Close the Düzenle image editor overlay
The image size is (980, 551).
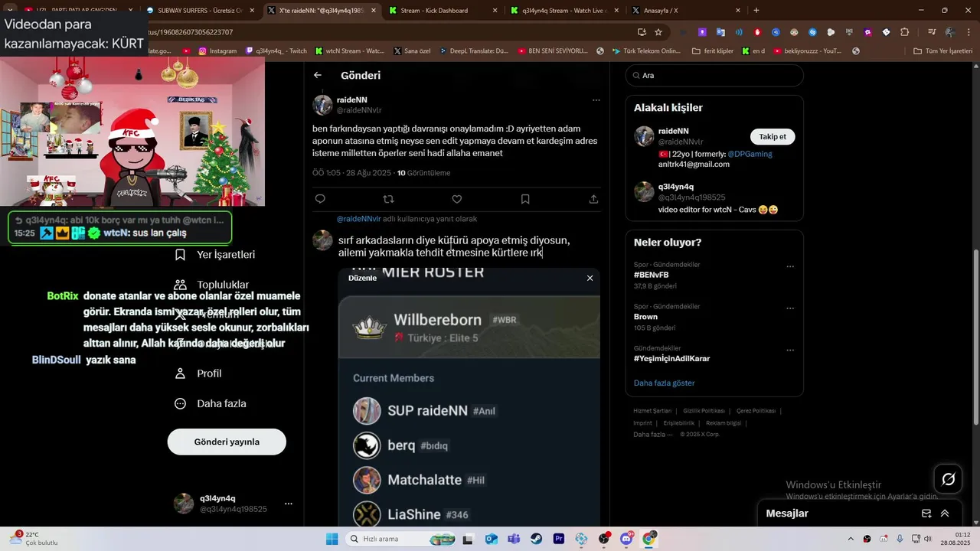(590, 278)
